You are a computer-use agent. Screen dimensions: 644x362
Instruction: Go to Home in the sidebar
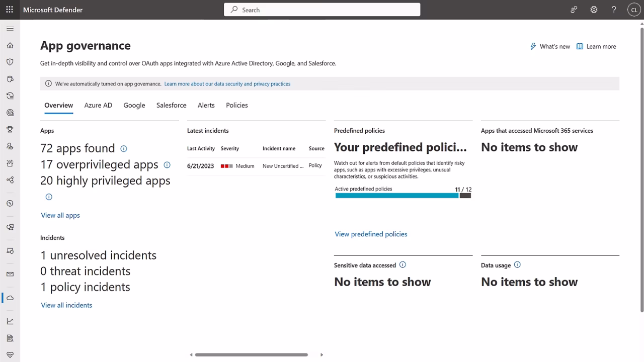tap(10, 45)
